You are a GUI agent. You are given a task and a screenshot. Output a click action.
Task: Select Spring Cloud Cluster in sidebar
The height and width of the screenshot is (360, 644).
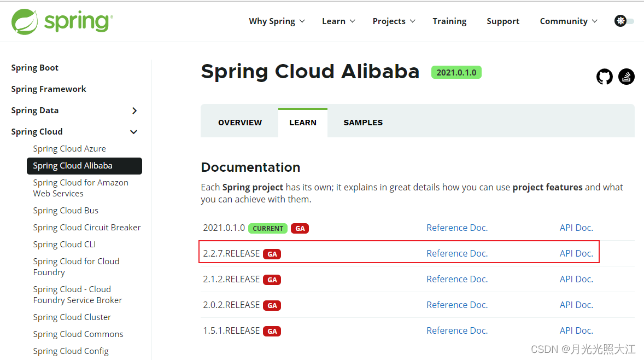72,317
